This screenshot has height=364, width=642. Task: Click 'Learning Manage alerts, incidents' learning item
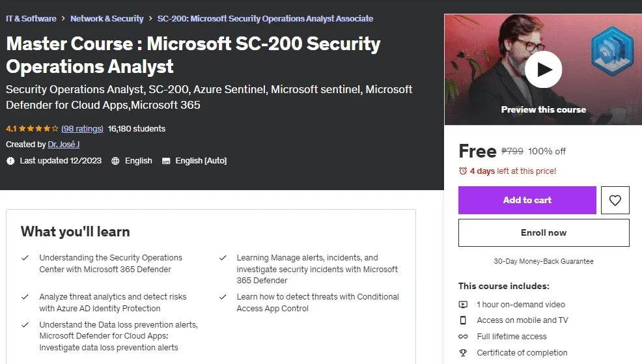click(317, 269)
